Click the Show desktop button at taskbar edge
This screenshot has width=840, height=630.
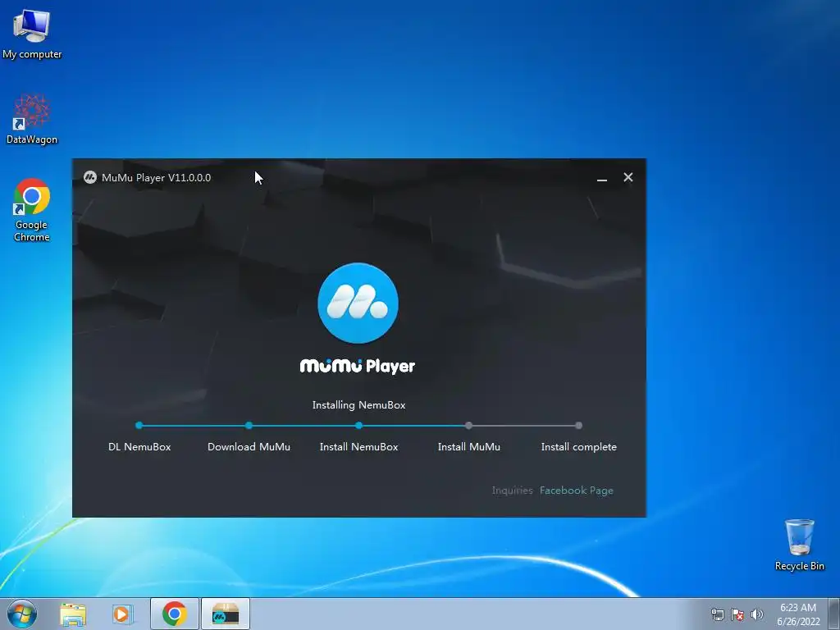(x=834, y=614)
